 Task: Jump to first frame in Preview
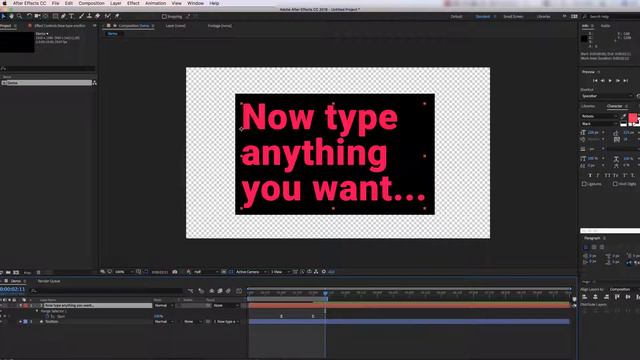[x=595, y=81]
